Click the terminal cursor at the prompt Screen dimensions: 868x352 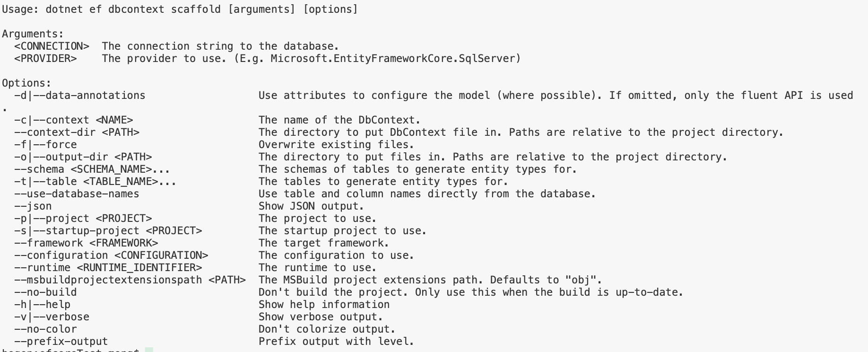(149, 350)
